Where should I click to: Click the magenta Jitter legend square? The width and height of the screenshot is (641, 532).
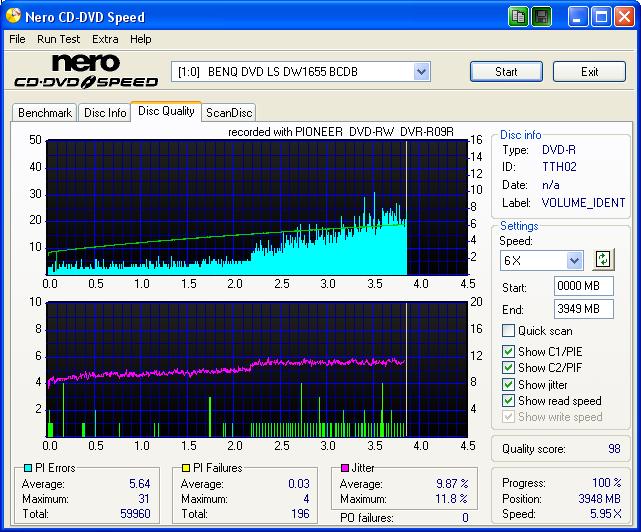click(x=345, y=468)
